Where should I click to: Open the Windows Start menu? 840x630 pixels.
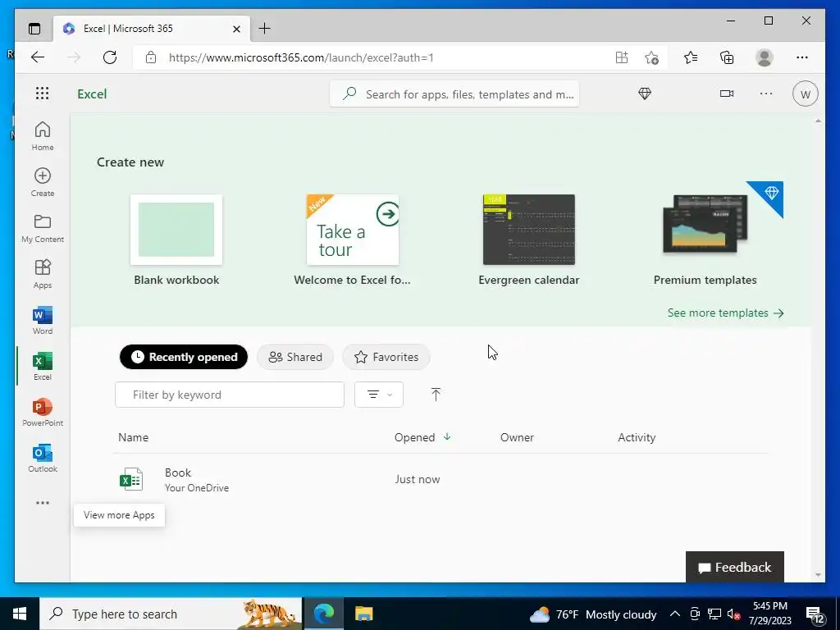[20, 614]
